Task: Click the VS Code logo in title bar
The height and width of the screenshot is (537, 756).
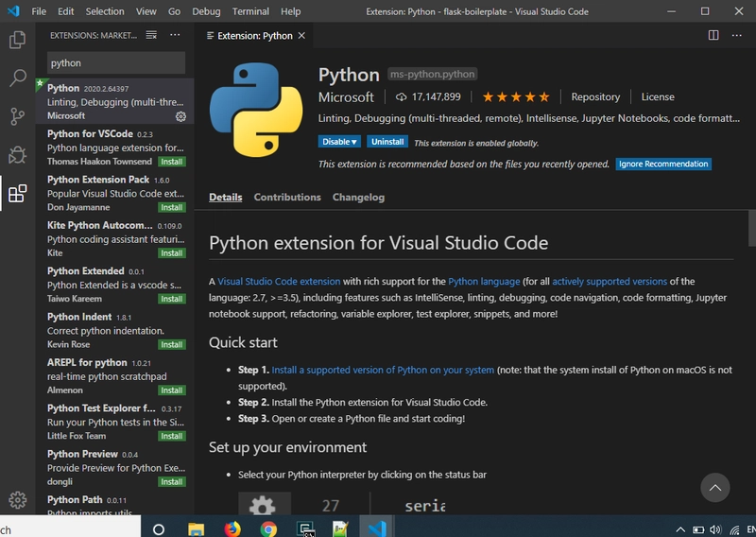Action: click(x=13, y=11)
